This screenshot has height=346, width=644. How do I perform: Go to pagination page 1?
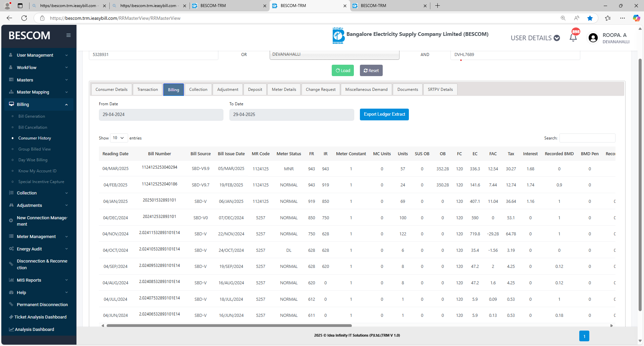[584, 336]
